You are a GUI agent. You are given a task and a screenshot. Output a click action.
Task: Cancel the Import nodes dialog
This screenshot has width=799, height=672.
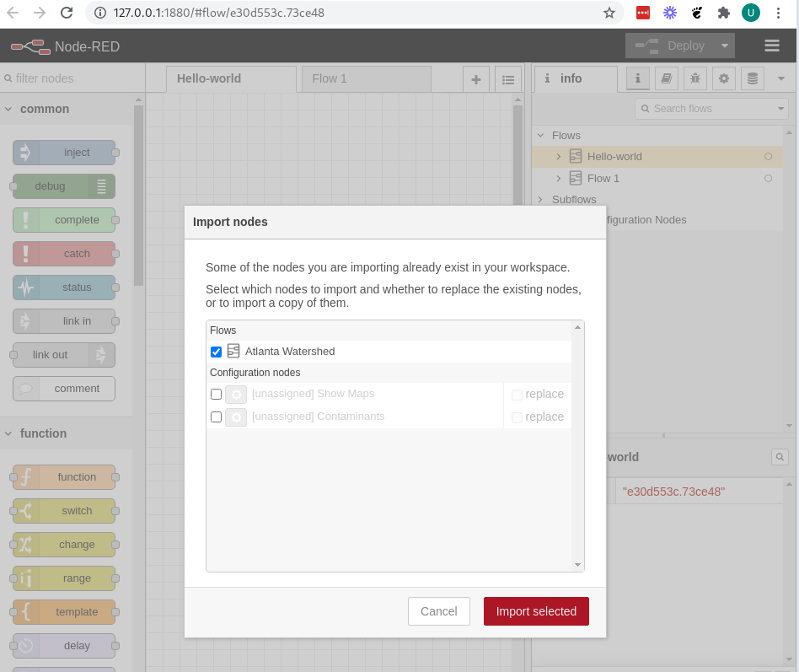coord(438,611)
